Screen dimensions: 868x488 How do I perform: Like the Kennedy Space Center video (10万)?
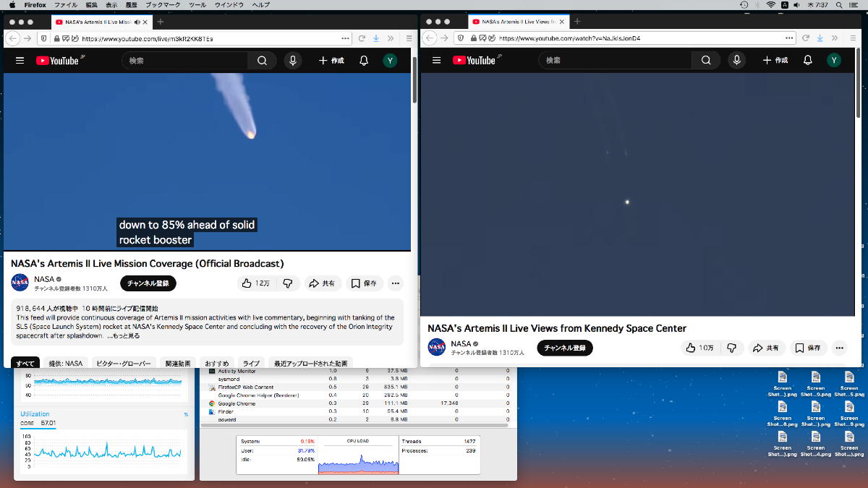(x=700, y=348)
